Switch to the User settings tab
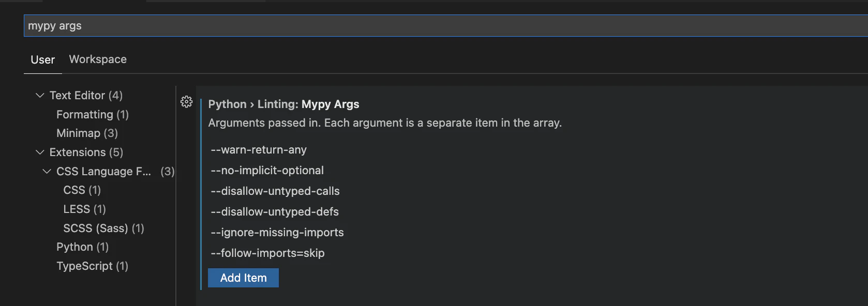Screen dimensions: 868x306 coord(43,60)
